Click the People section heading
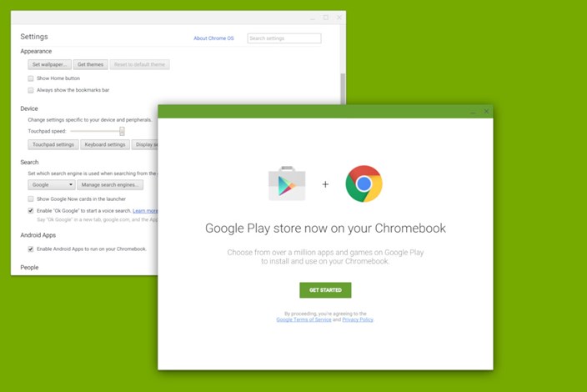 point(29,268)
